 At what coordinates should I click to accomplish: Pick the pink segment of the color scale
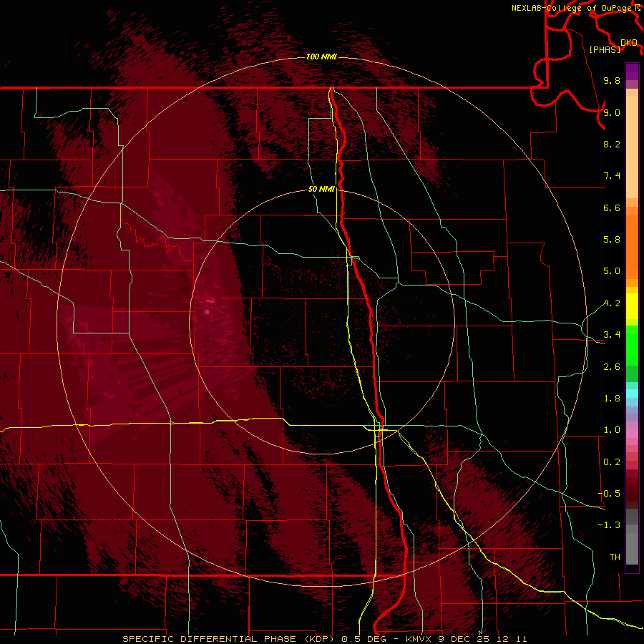point(632,434)
